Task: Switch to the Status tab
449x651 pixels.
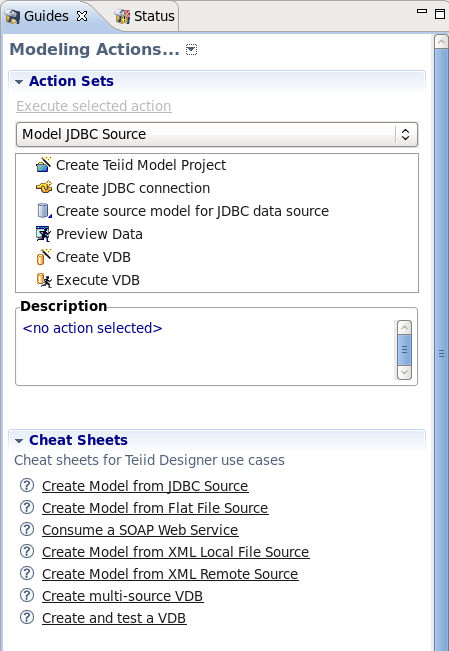Action: pyautogui.click(x=145, y=16)
